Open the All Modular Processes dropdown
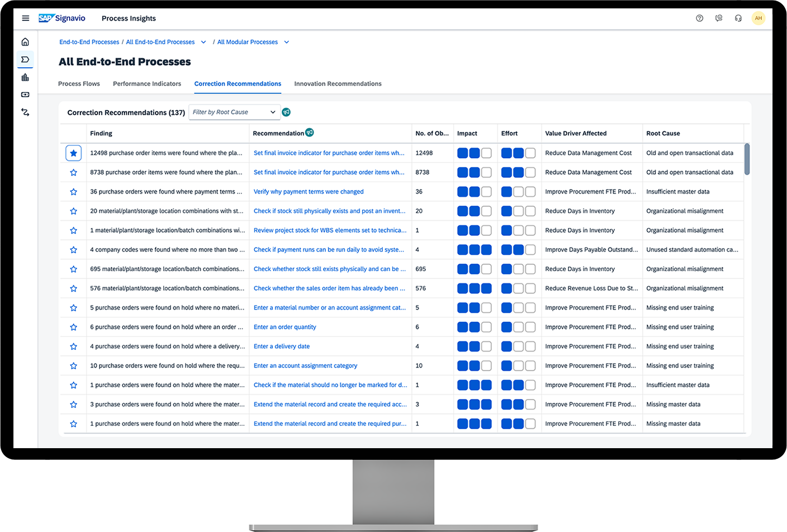Image resolution: width=787 pixels, height=532 pixels. 286,41
